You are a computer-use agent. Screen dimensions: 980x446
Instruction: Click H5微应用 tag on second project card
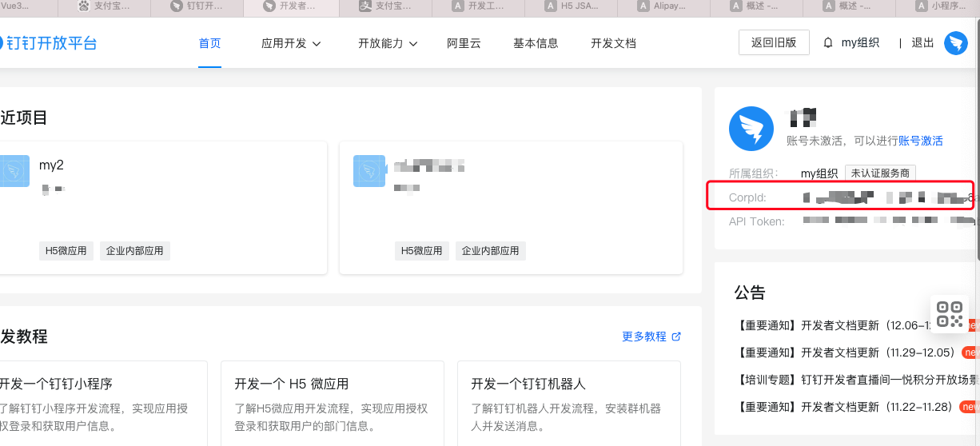pyautogui.click(x=422, y=251)
